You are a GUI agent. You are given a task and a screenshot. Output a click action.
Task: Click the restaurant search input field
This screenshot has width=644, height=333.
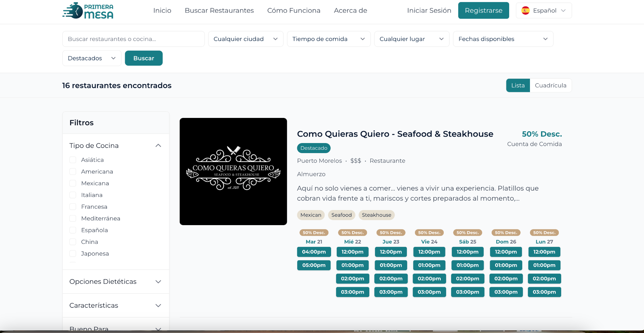[133, 39]
